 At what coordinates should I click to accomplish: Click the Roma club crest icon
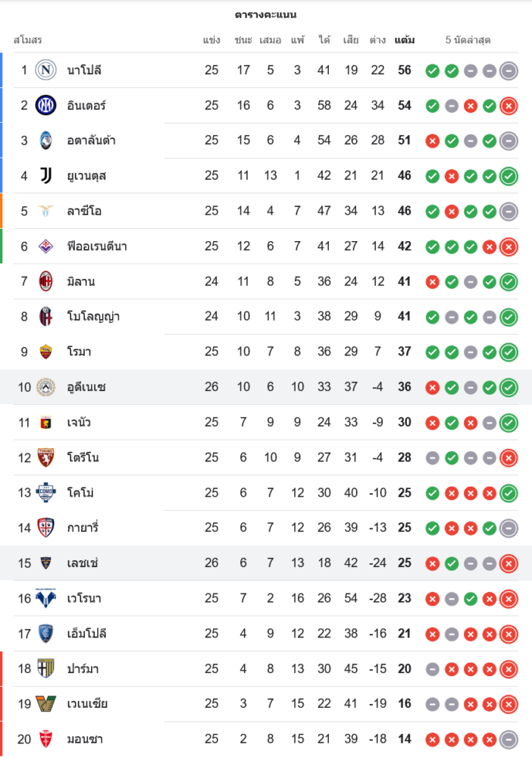(46, 352)
